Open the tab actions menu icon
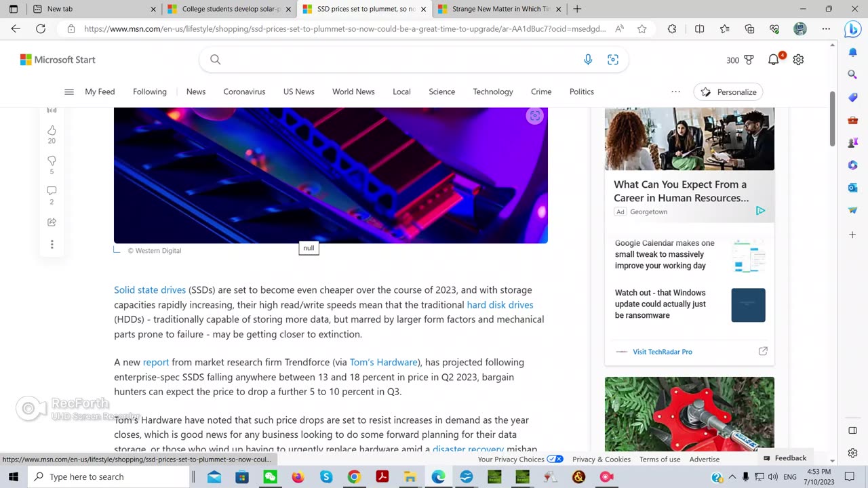Viewport: 868px width, 488px height. coord(13,9)
